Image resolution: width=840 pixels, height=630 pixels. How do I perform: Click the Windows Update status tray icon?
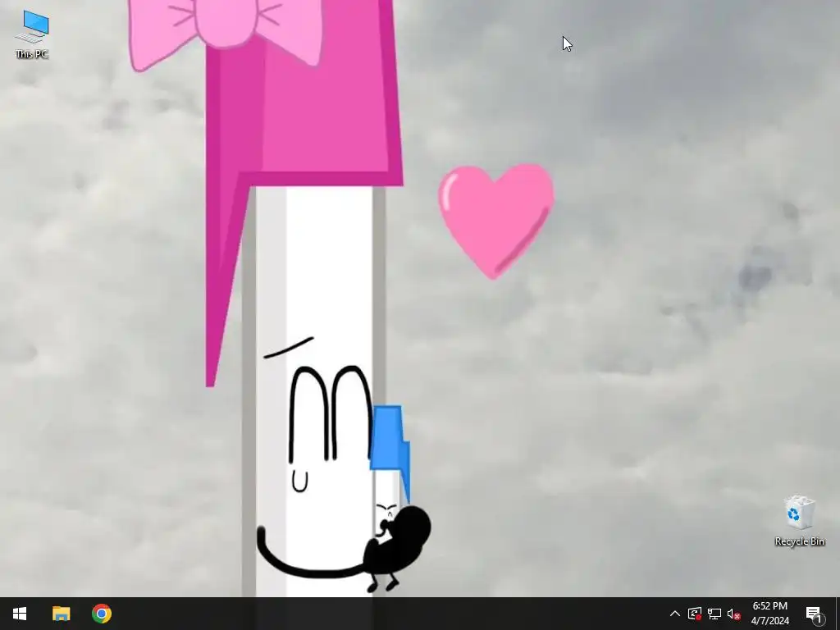[x=694, y=614]
